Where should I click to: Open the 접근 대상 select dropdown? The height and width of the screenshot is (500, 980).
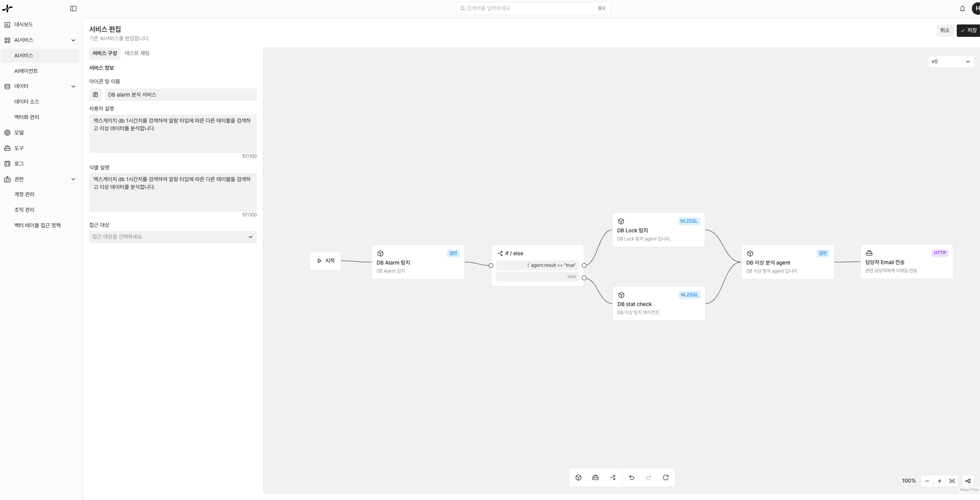click(x=173, y=237)
